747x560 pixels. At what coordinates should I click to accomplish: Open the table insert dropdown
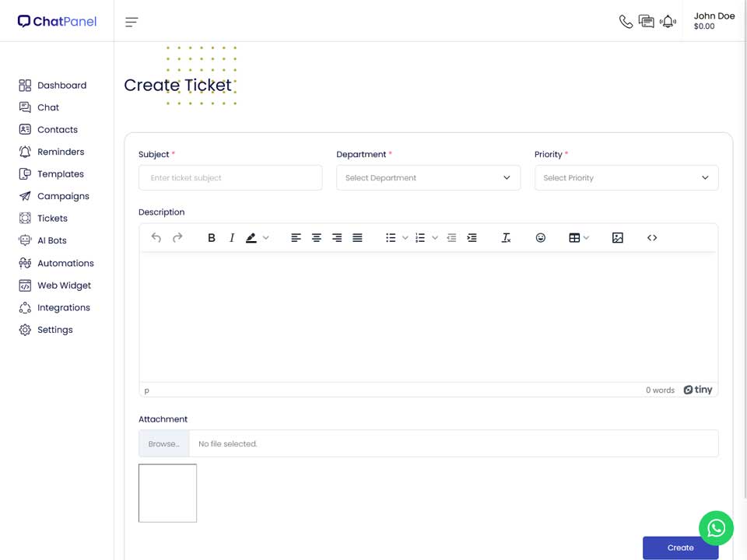[x=579, y=238]
